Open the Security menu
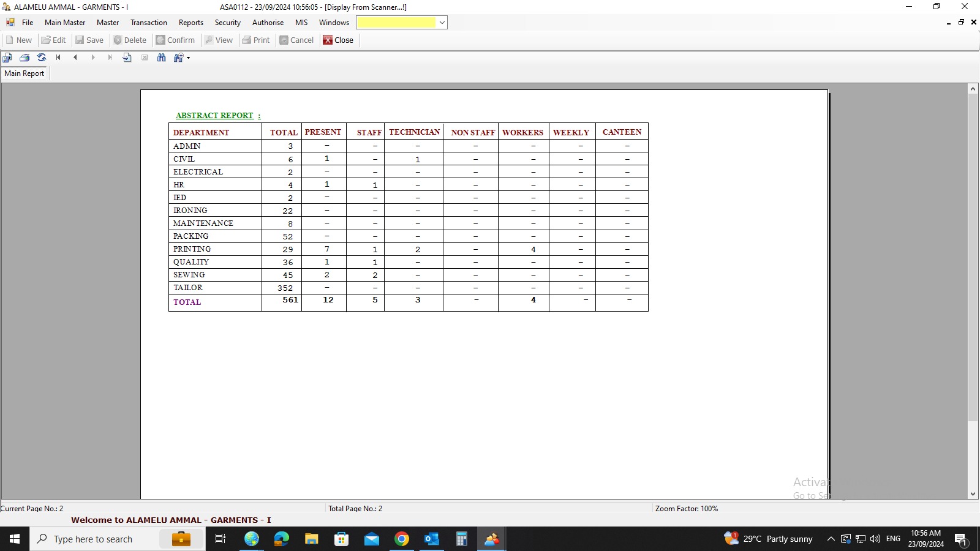The height and width of the screenshot is (551, 980). (x=227, y=23)
